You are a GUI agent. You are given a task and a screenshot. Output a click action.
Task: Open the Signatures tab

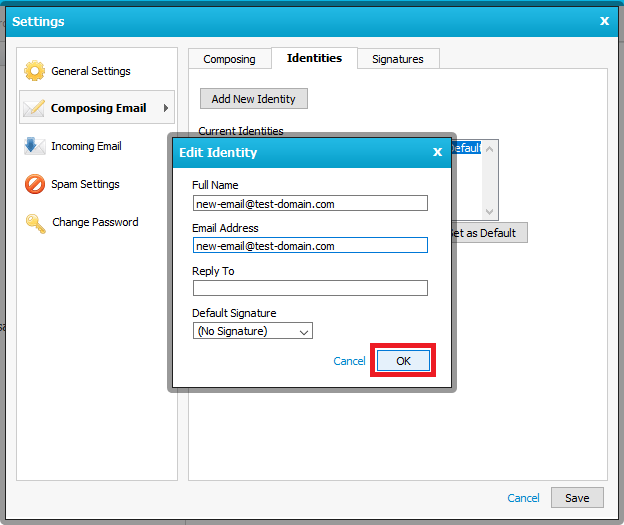click(x=398, y=59)
